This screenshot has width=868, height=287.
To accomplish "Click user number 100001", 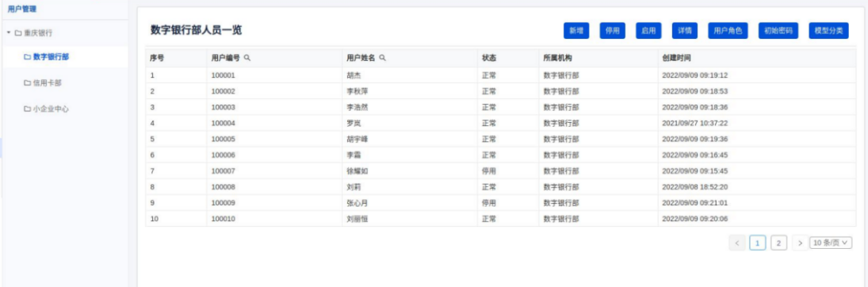I will (223, 75).
